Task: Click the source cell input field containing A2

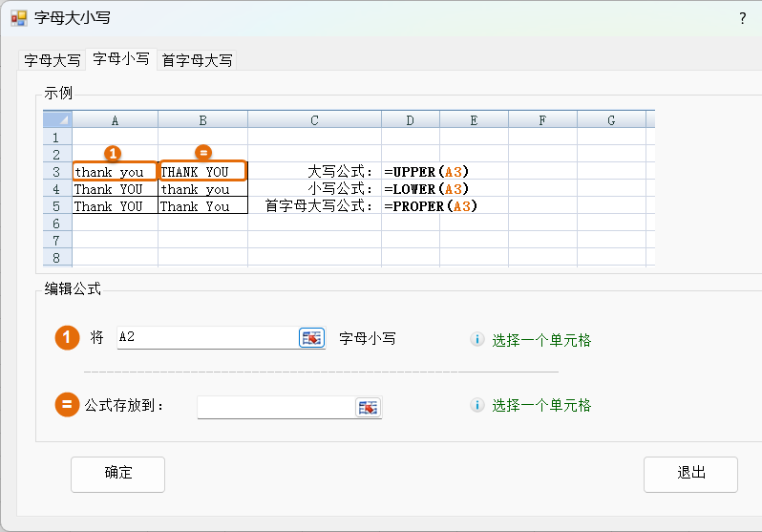Action: (x=205, y=338)
